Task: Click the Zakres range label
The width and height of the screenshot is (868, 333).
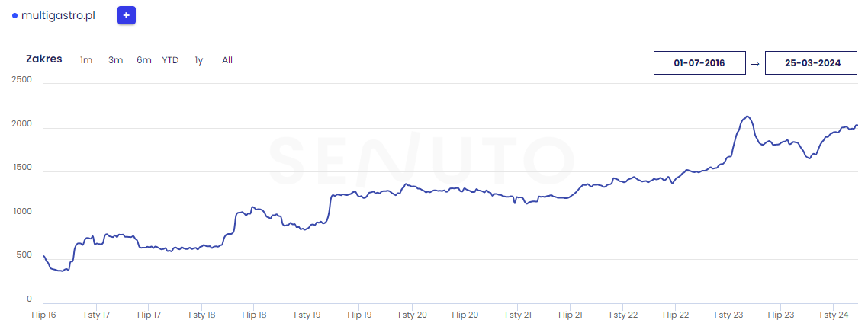Action: (x=44, y=59)
